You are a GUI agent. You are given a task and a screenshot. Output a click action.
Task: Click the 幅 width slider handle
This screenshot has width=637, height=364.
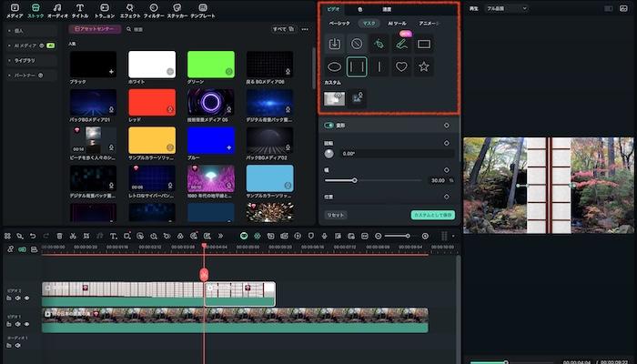coord(354,180)
